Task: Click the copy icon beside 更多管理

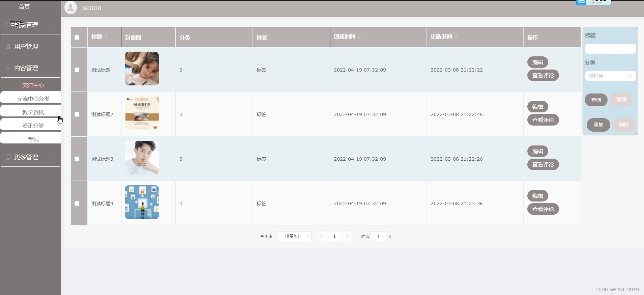Action: pos(8,157)
